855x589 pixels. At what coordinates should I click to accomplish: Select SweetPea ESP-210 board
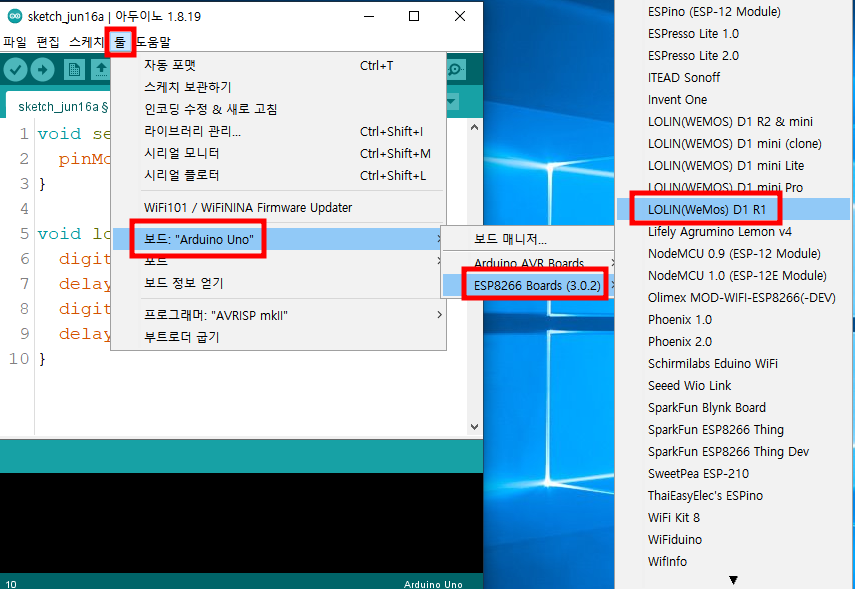tap(733, 473)
